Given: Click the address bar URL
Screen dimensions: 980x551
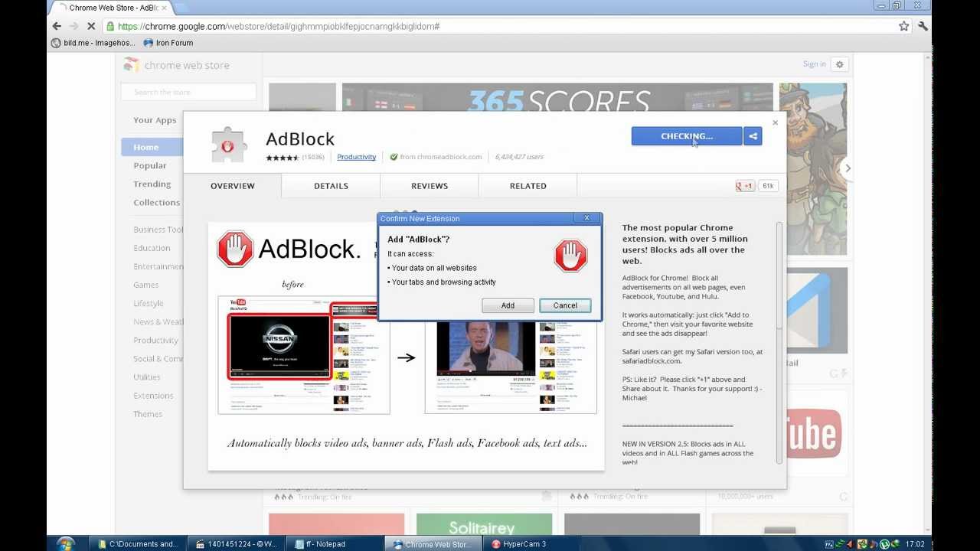Looking at the screenshot, I should point(279,26).
